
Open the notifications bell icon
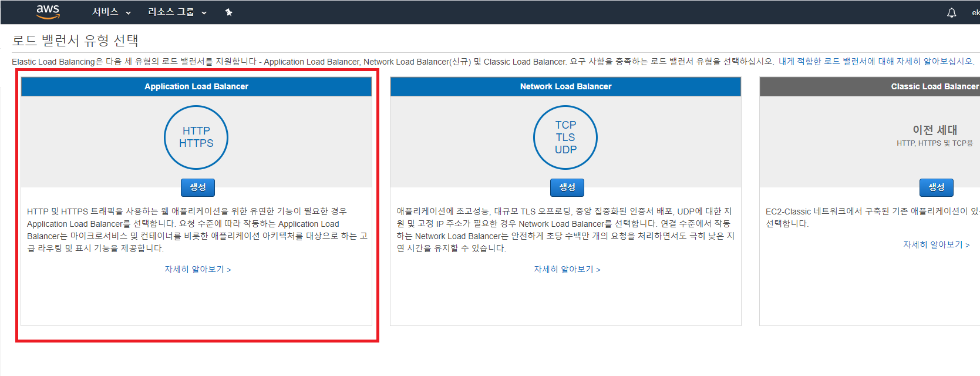[951, 12]
